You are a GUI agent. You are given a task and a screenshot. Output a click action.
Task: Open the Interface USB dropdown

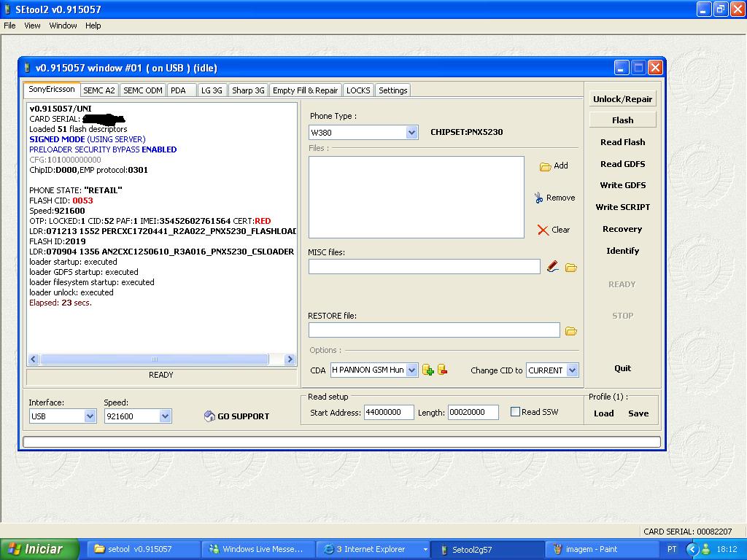90,416
